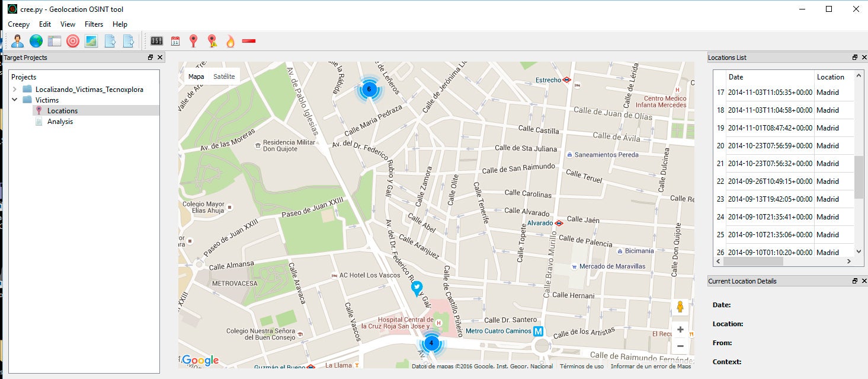The image size is (868, 379).
Task: Zoom out the map with minus button
Action: (x=680, y=346)
